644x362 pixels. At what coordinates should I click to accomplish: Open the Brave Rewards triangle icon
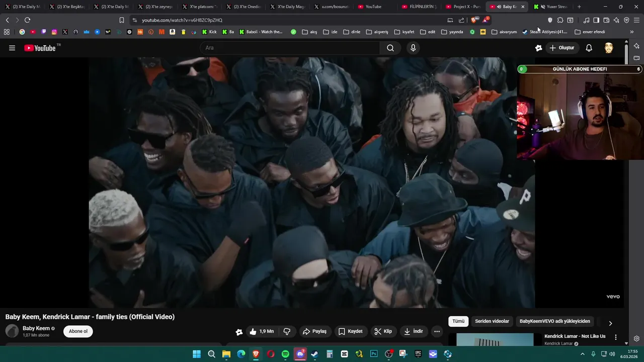click(x=486, y=20)
